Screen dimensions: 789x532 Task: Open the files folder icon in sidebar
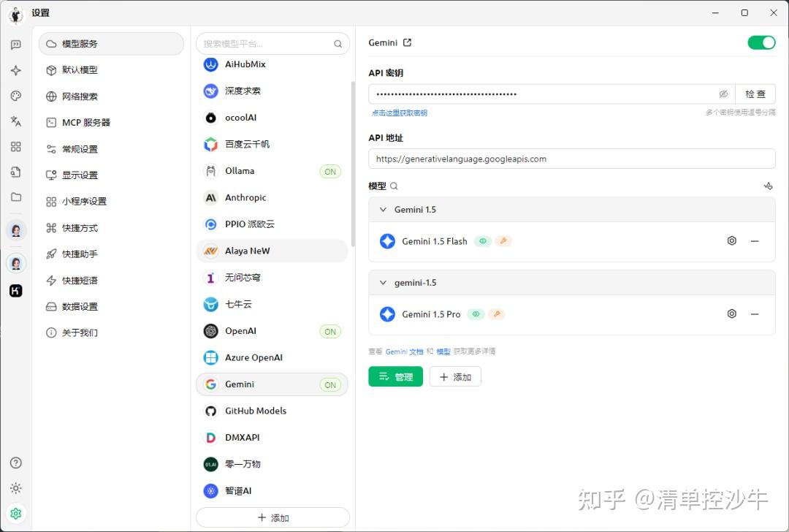(x=15, y=197)
